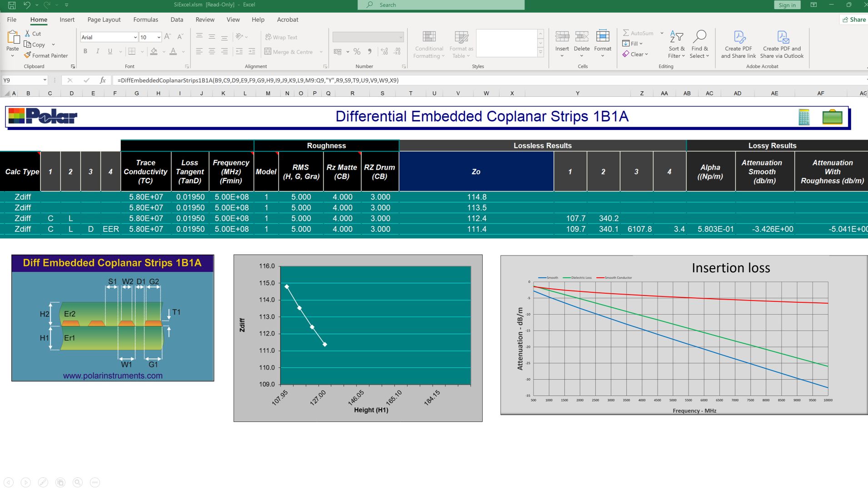Open the Find & Select magnifier tool
Image resolution: width=868 pixels, height=491 pixels.
click(x=699, y=37)
